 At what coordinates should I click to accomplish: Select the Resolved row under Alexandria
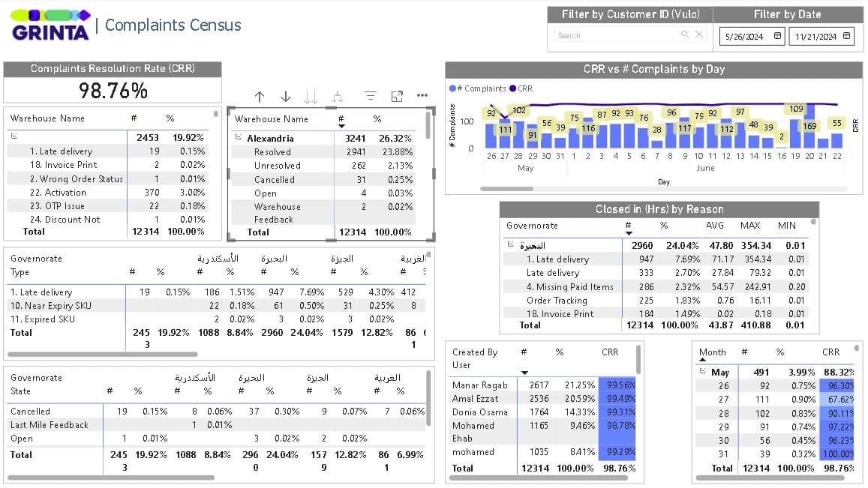(323, 151)
